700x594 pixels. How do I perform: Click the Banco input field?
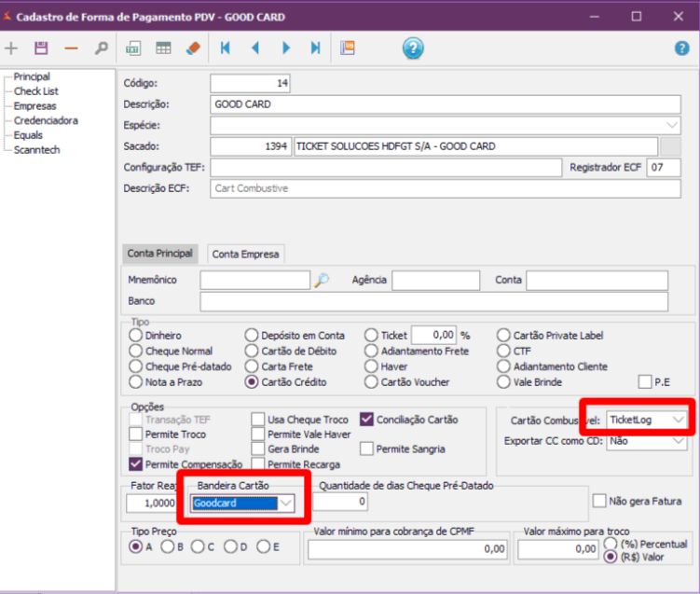tap(434, 301)
